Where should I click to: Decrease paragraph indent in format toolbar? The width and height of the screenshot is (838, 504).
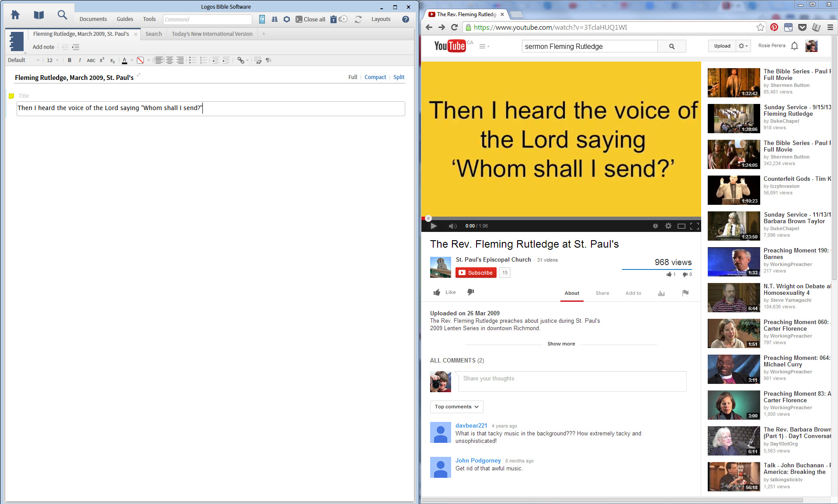pos(216,60)
